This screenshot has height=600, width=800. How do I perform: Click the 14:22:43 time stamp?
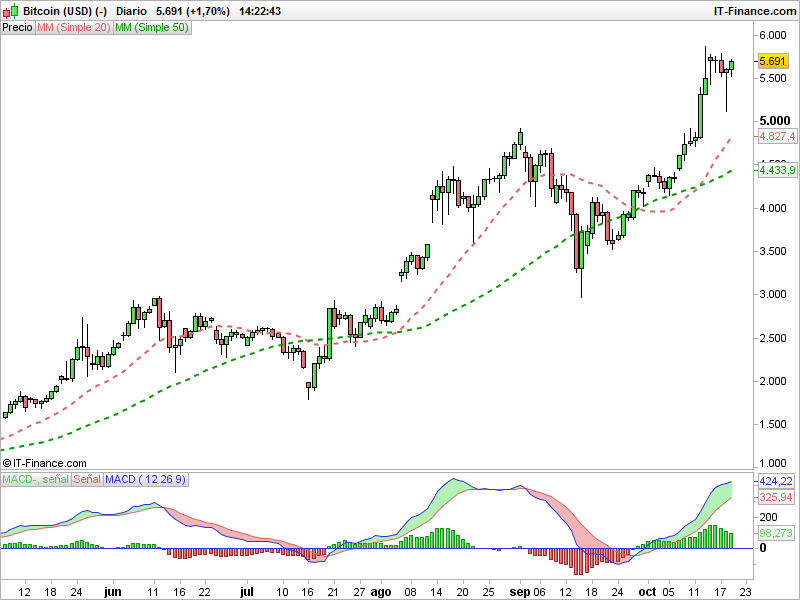tap(260, 11)
